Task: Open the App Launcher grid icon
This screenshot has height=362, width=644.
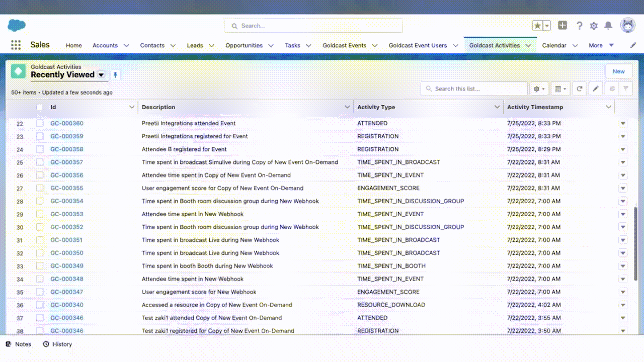Action: (16, 45)
